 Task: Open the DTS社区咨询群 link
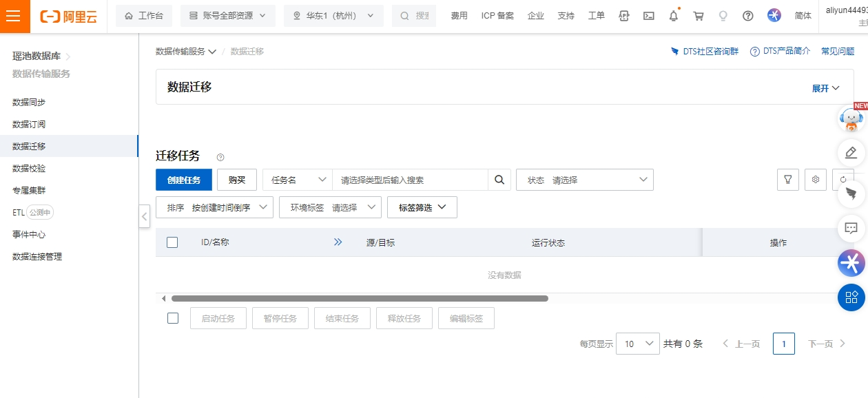(x=705, y=52)
